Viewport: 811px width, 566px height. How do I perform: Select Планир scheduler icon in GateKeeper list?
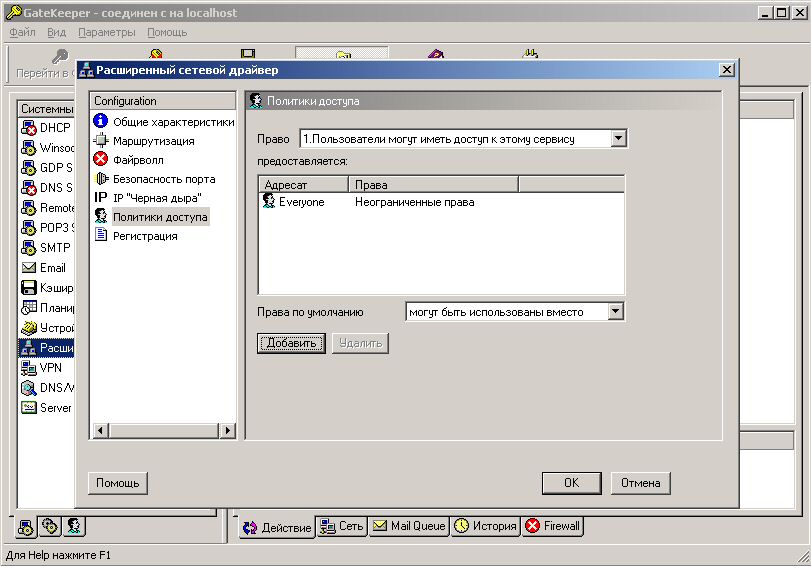click(x=28, y=308)
